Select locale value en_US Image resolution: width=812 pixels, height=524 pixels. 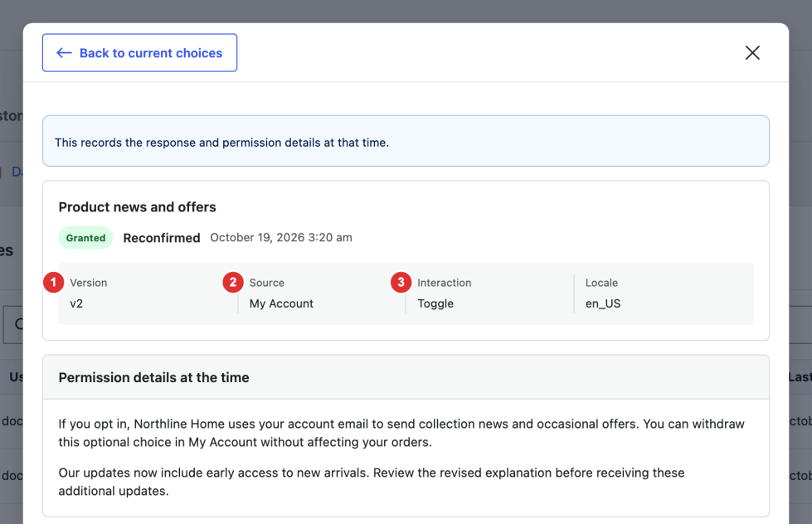603,303
